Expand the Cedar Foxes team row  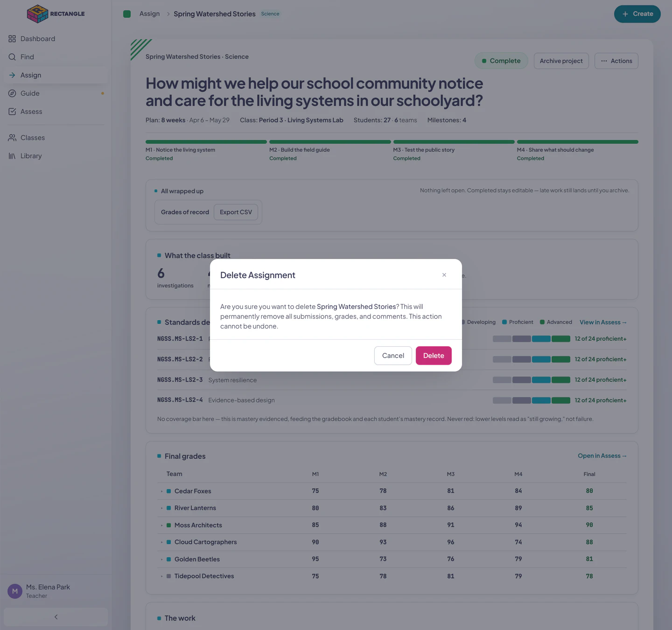162,491
